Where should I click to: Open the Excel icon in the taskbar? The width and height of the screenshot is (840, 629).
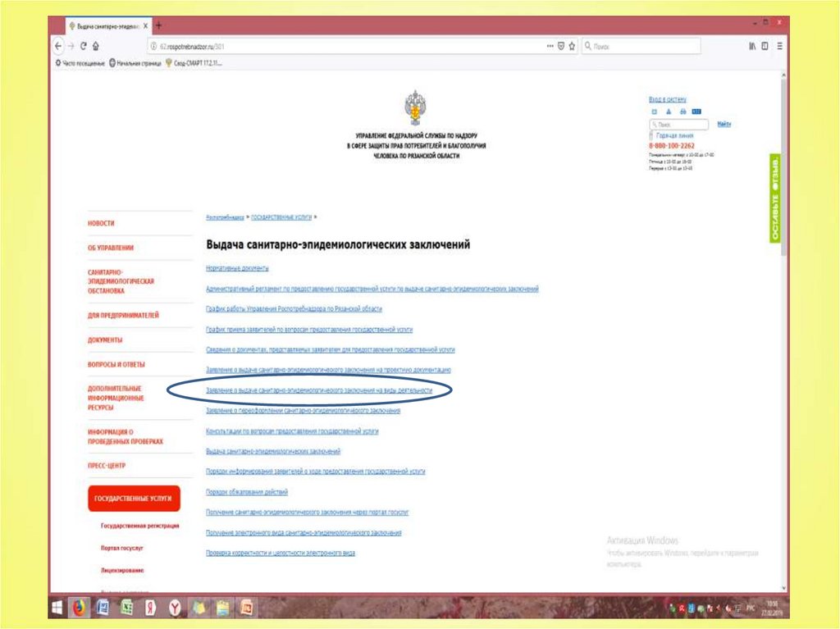pyautogui.click(x=127, y=608)
